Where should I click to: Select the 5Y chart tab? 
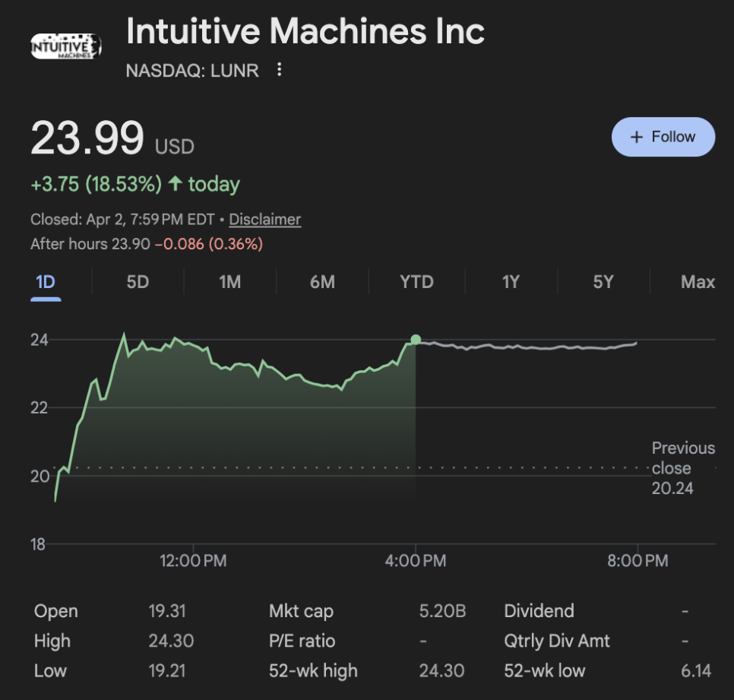pyautogui.click(x=603, y=282)
